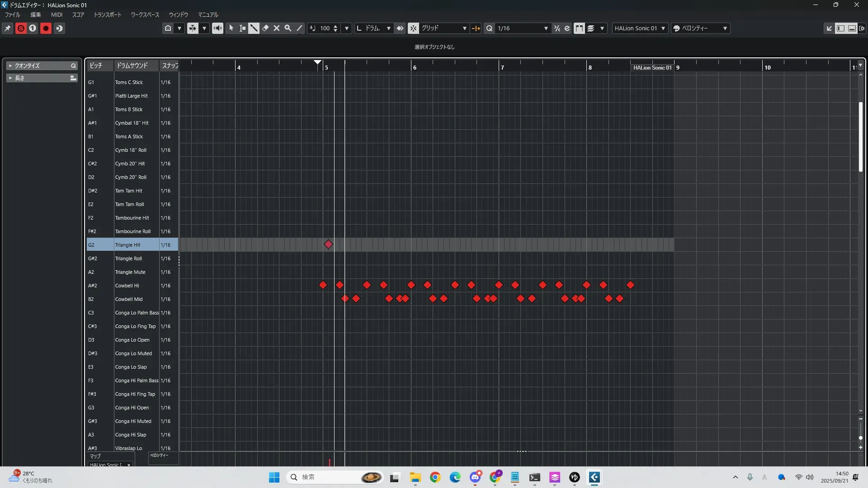Click the Range Selection tool
The width and height of the screenshot is (868, 488).
[x=242, y=28]
